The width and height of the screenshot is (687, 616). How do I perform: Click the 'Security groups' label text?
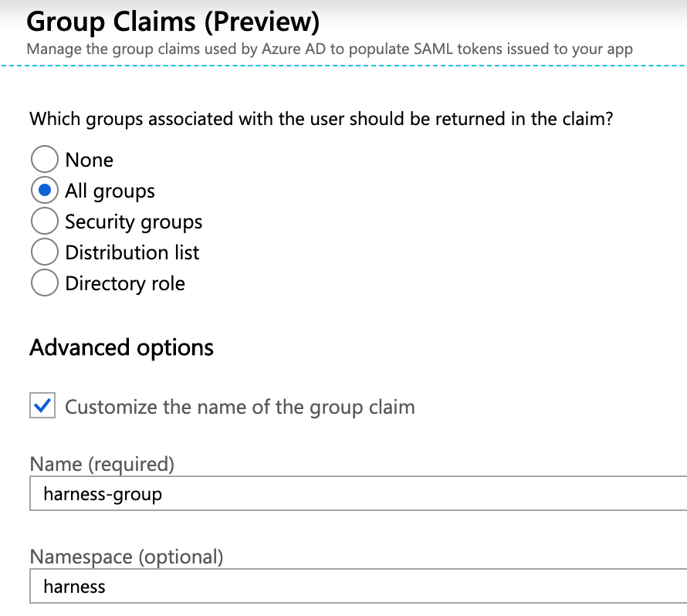point(134,222)
